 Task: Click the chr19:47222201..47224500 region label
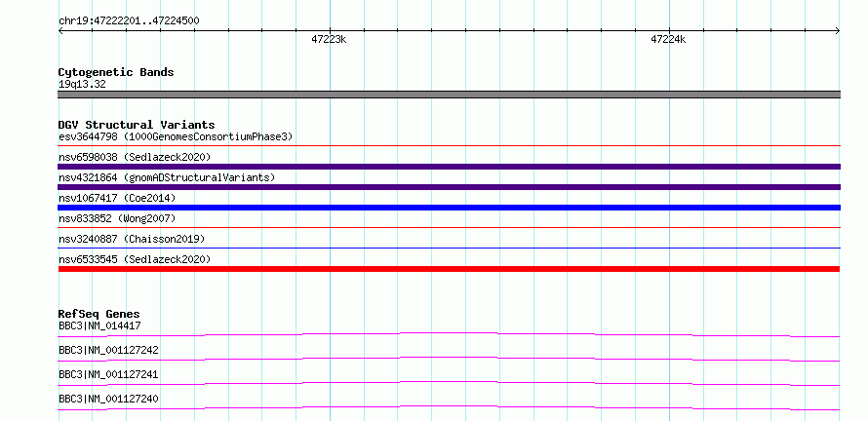coord(129,21)
